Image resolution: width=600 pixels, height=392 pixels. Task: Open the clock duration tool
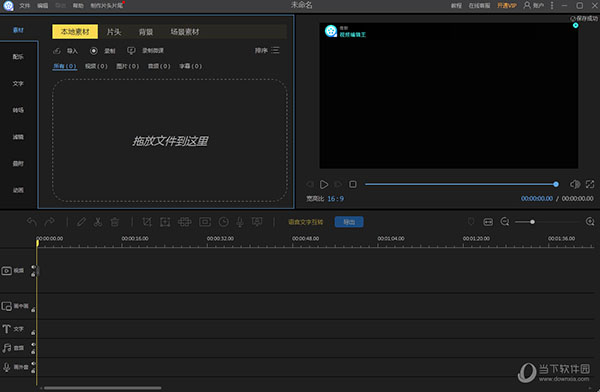pos(223,222)
